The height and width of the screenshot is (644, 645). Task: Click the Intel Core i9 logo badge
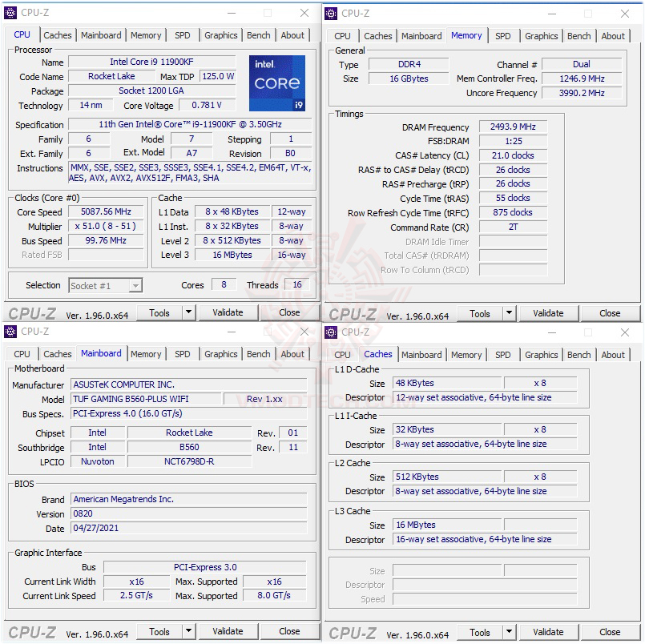tap(277, 83)
